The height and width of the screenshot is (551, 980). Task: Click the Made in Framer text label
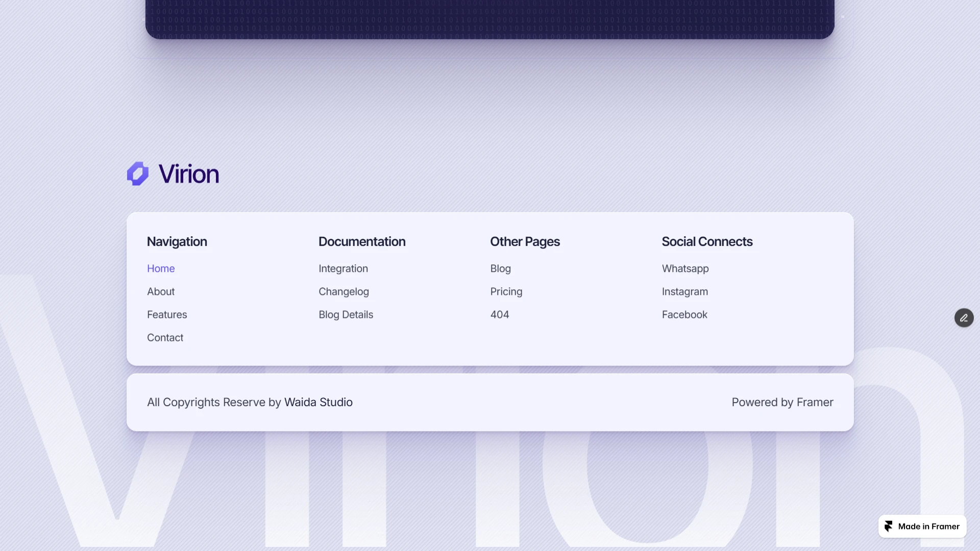(928, 527)
